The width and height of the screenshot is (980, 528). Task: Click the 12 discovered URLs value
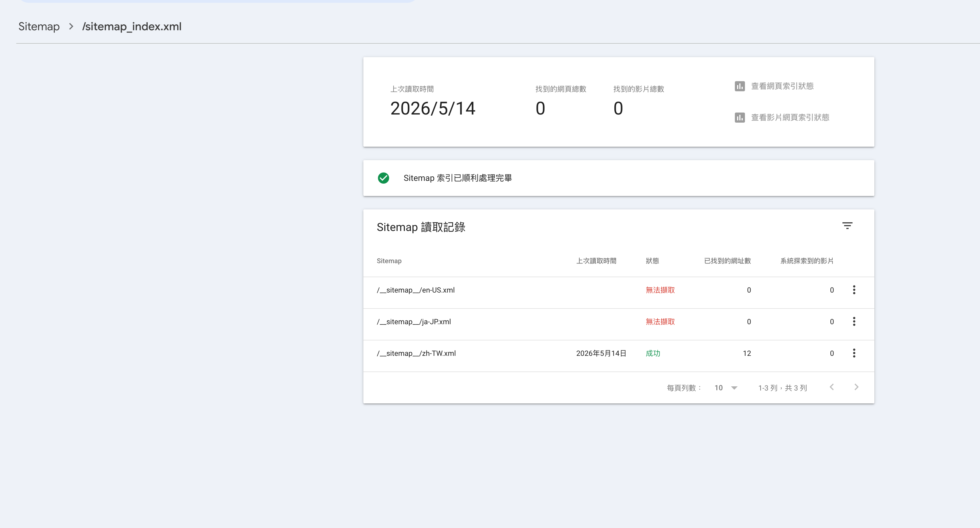click(x=747, y=353)
